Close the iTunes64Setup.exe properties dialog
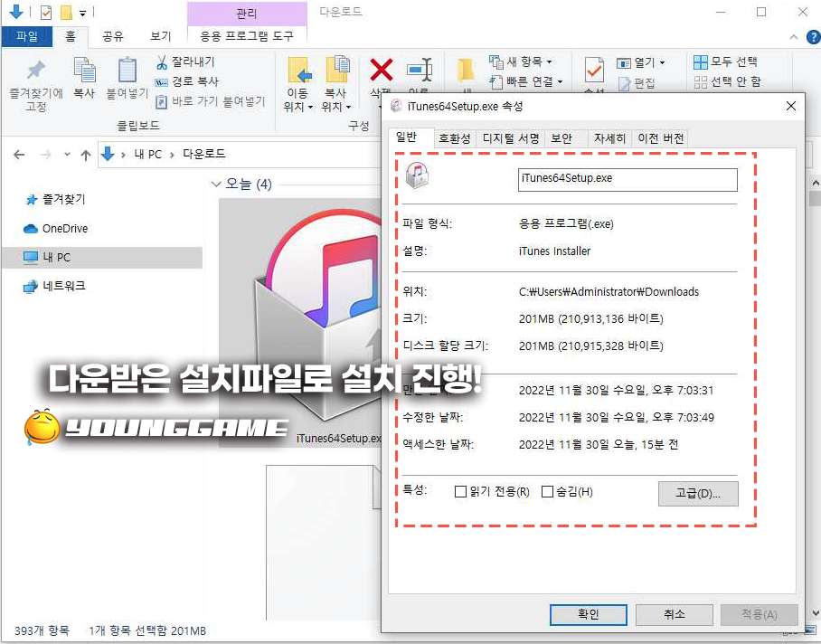Screen dimensions: 821x644 click(x=790, y=107)
